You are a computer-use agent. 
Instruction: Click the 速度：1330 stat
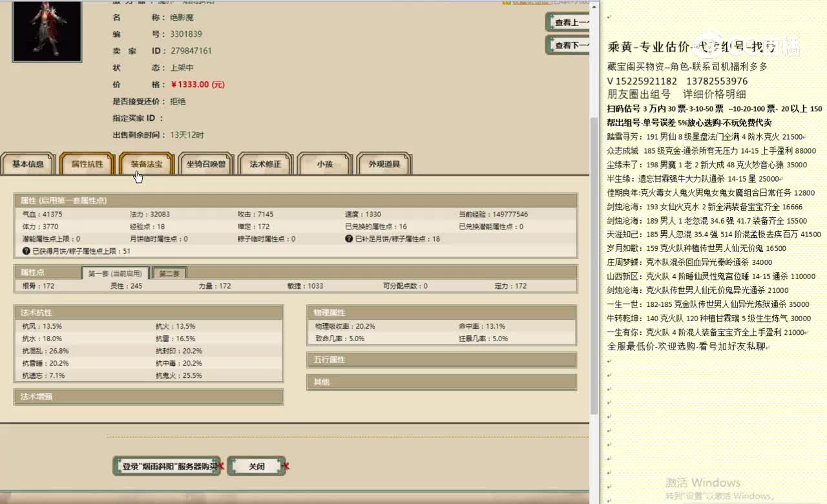(363, 214)
